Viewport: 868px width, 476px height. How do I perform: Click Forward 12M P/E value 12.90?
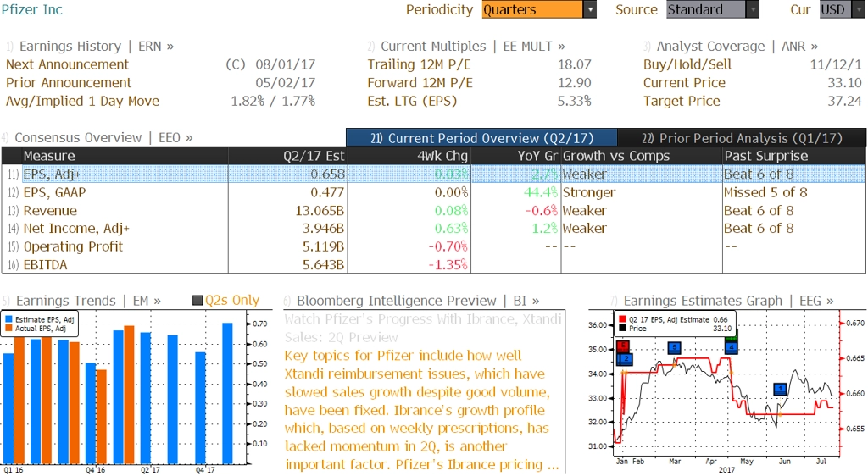point(574,83)
